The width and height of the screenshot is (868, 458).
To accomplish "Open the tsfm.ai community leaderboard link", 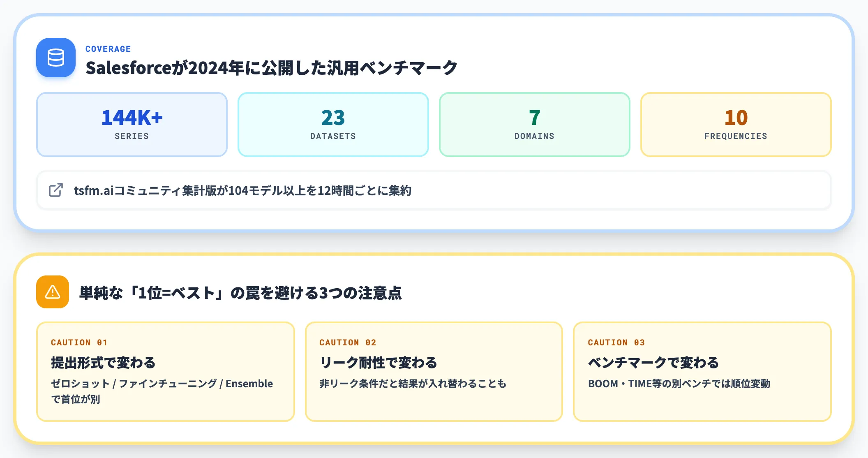I will (x=434, y=190).
